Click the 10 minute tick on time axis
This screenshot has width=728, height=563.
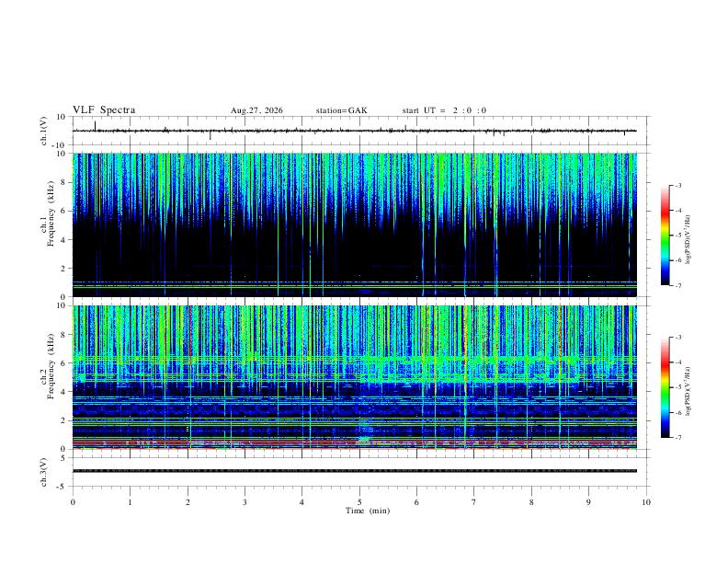click(646, 502)
